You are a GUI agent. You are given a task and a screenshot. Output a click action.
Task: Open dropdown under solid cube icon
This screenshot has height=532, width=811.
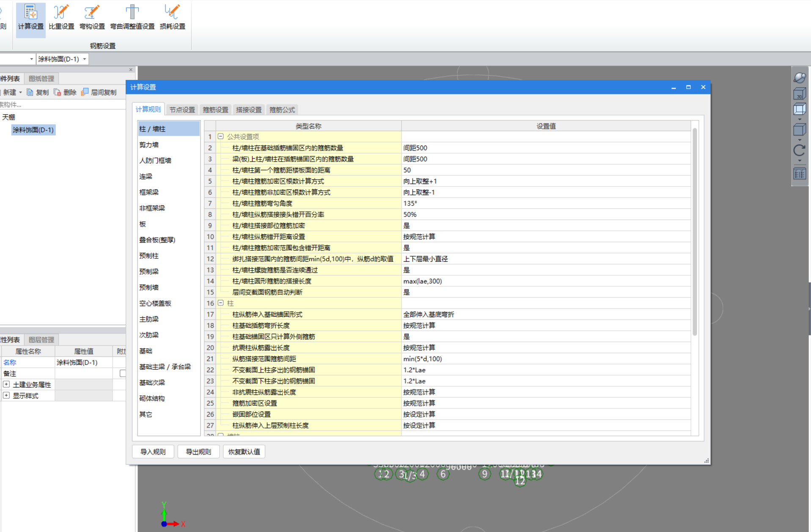pos(800,140)
